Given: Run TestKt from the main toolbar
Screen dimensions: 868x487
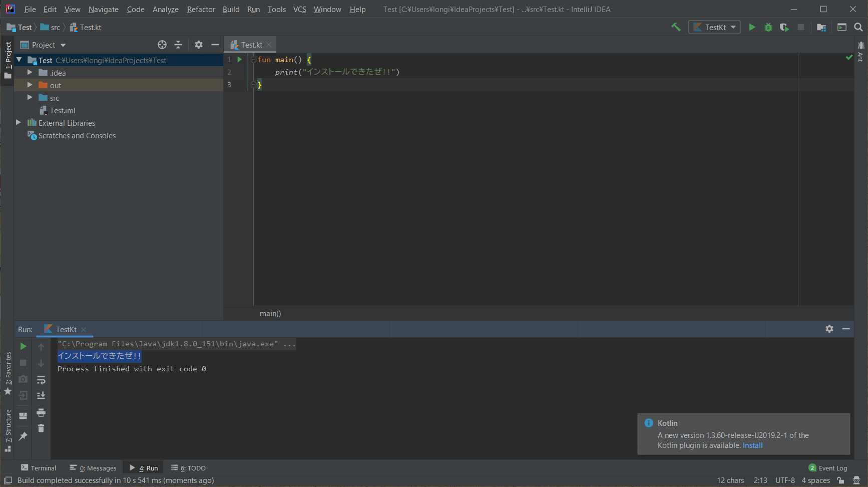Looking at the screenshot, I should (752, 27).
